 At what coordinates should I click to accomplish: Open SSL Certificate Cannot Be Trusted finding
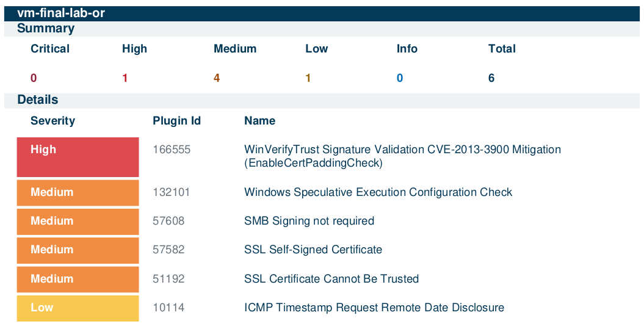click(x=331, y=279)
